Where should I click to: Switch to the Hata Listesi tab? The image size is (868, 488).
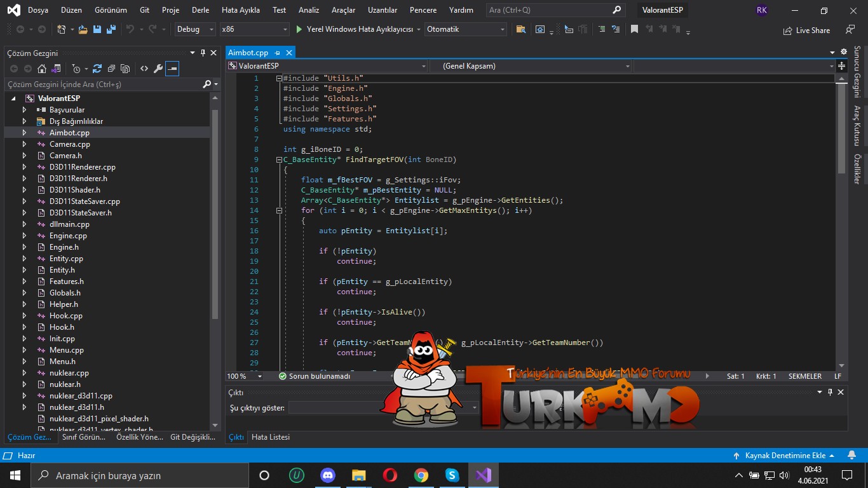click(x=271, y=437)
